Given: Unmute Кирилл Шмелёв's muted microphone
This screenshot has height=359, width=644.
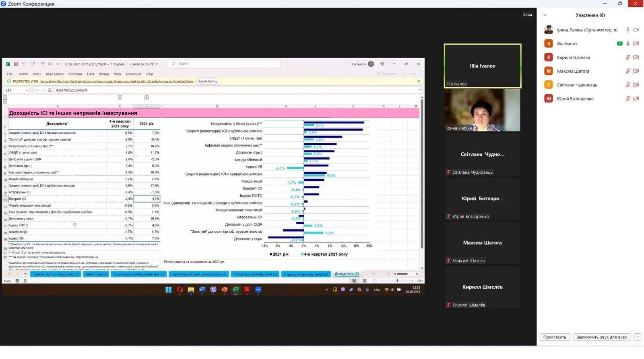Looking at the screenshot, I should [627, 57].
